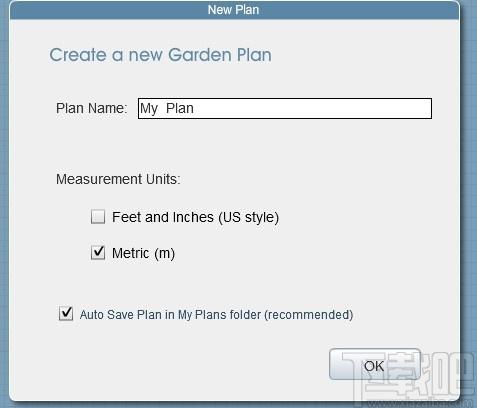Click the Measurement Units: label
The image size is (477, 408).
point(118,179)
